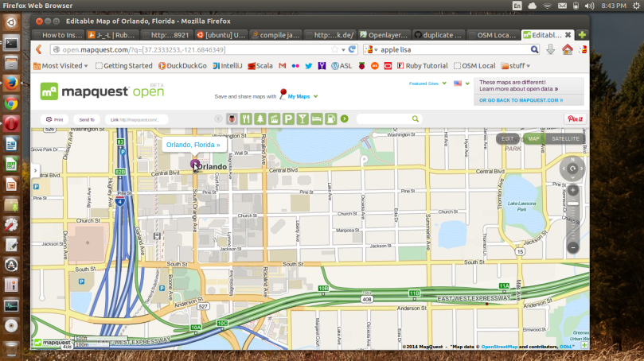Show movie theaters with the clapperboard icon
Viewport: 644px width, 361px height.
pos(274,119)
